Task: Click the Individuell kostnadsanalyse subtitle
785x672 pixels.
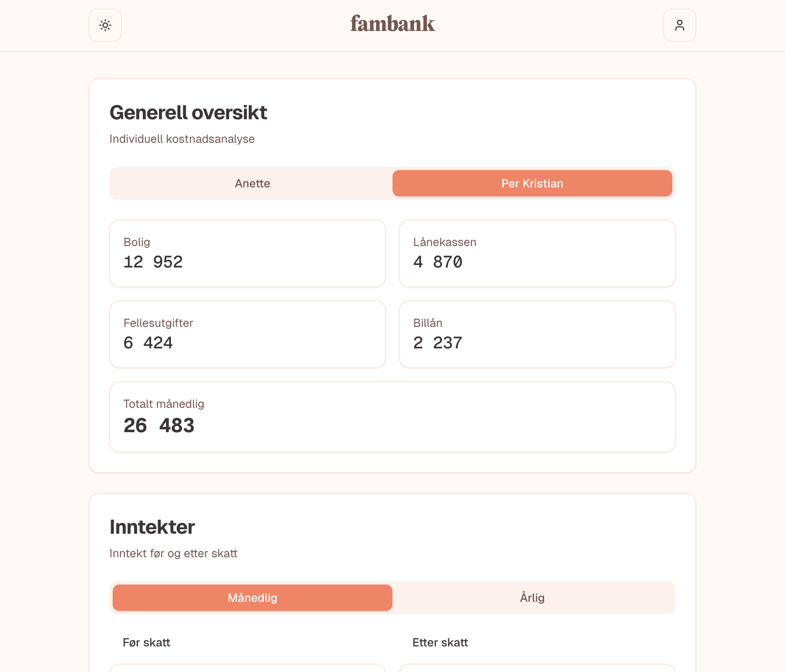Action: click(182, 139)
